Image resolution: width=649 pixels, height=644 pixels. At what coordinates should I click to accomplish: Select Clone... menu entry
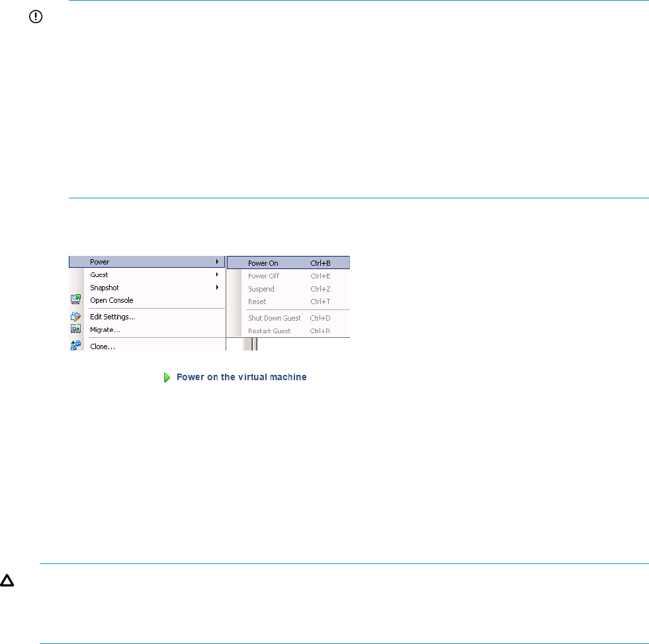click(x=147, y=346)
